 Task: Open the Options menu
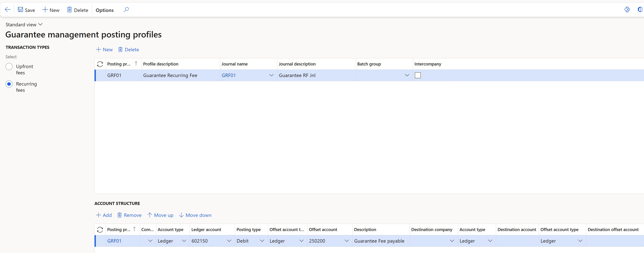(x=105, y=10)
